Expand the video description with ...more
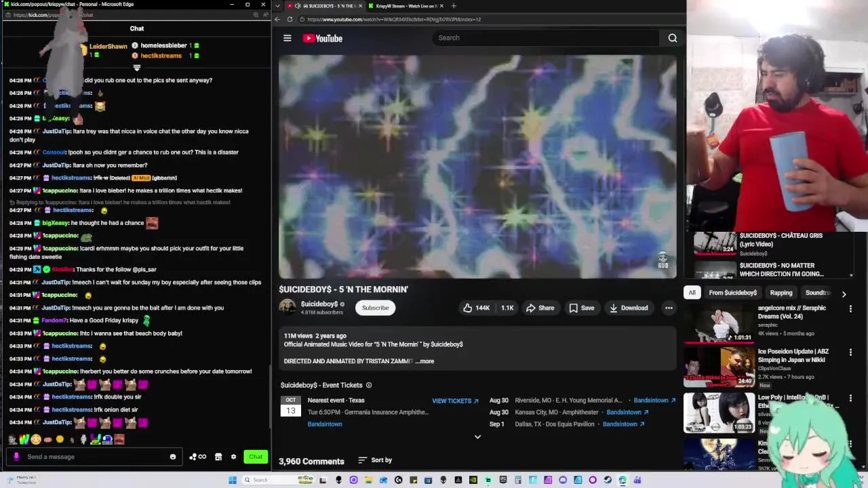This screenshot has height=488, width=868. [425, 361]
